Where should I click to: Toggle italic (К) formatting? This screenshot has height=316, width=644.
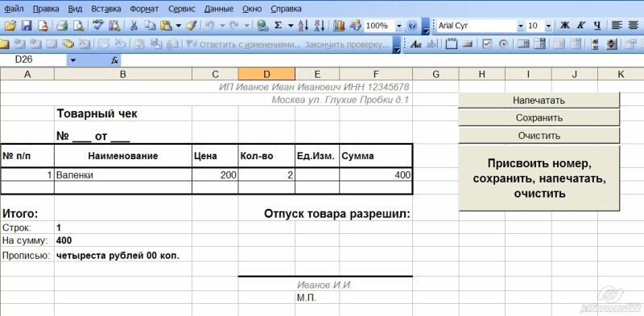[580, 26]
